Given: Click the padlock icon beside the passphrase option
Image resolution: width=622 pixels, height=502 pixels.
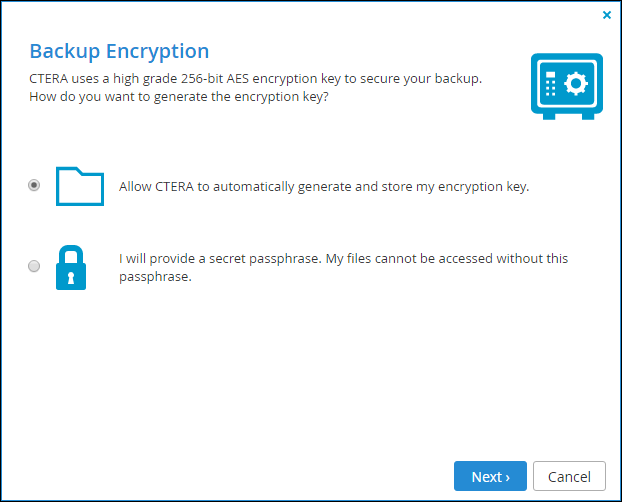Looking at the screenshot, I should pos(71,267).
